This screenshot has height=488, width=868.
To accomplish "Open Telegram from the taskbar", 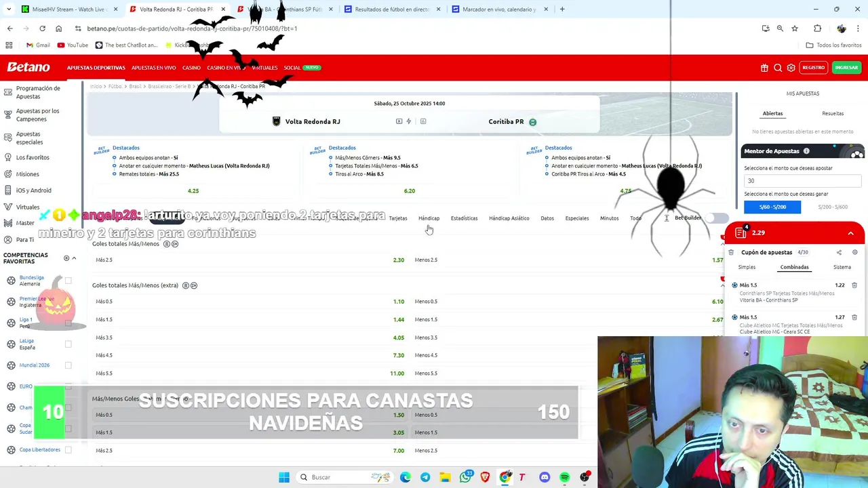I will (425, 477).
